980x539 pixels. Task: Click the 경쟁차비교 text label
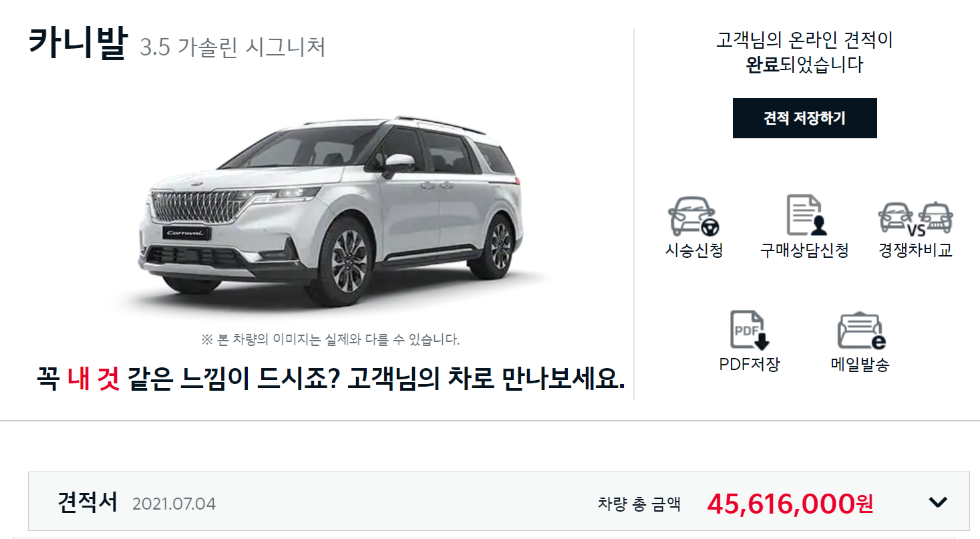point(915,251)
